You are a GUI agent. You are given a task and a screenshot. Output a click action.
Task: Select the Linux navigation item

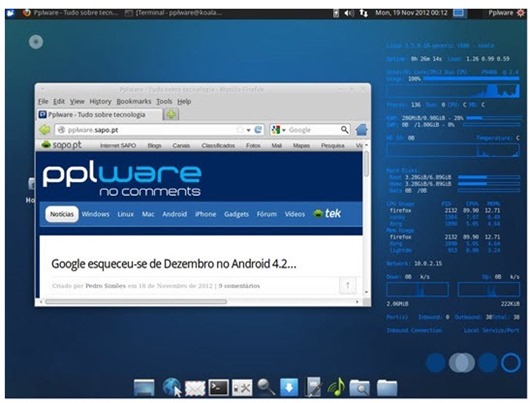[125, 214]
